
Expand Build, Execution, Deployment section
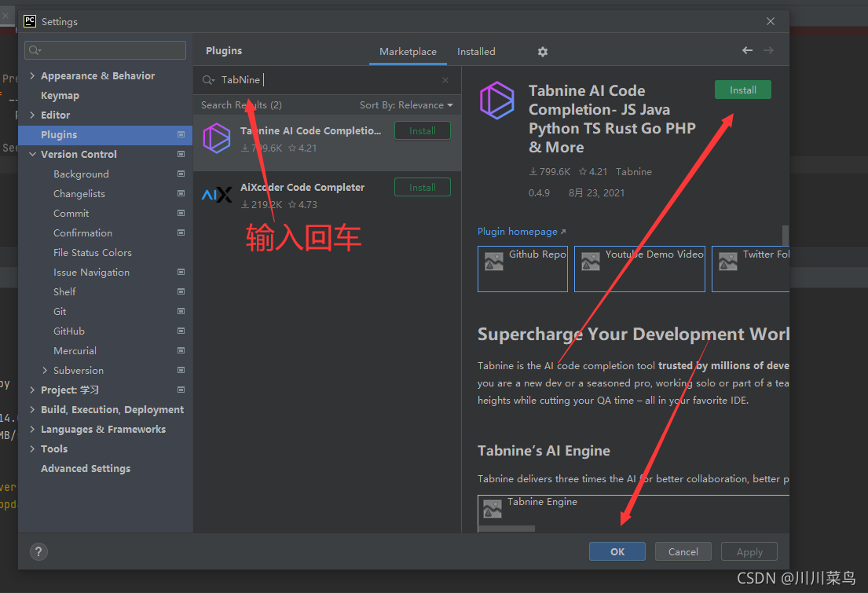[32, 410]
